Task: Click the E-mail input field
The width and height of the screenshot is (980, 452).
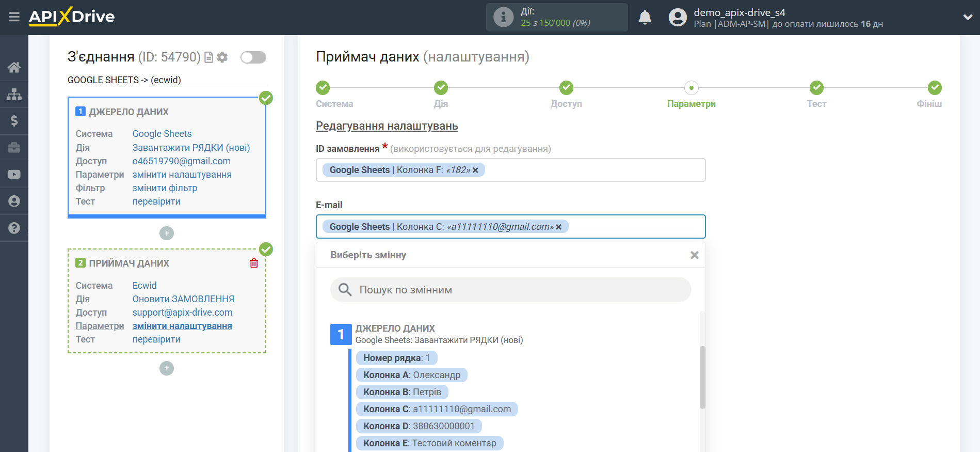Action: point(510,227)
